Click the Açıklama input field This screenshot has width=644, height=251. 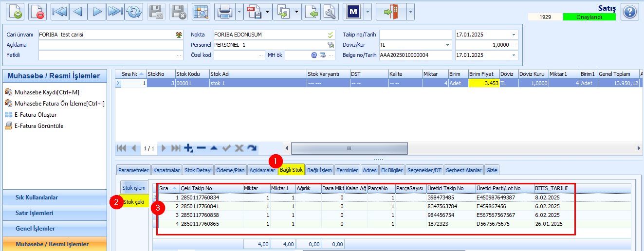point(111,45)
